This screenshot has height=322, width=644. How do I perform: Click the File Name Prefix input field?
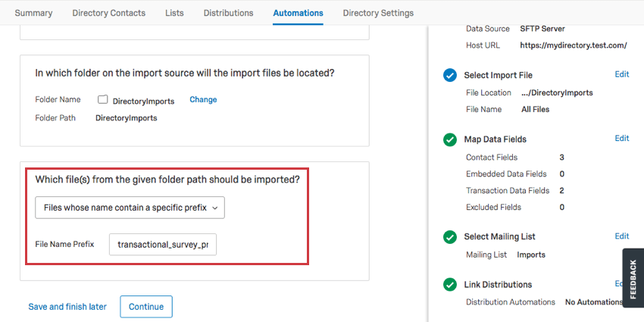pos(163,245)
